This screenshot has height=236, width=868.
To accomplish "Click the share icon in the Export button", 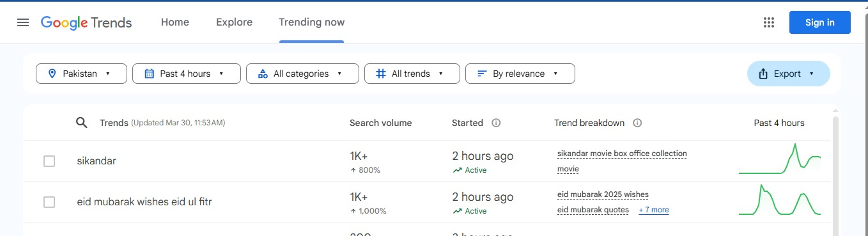I will (x=763, y=74).
